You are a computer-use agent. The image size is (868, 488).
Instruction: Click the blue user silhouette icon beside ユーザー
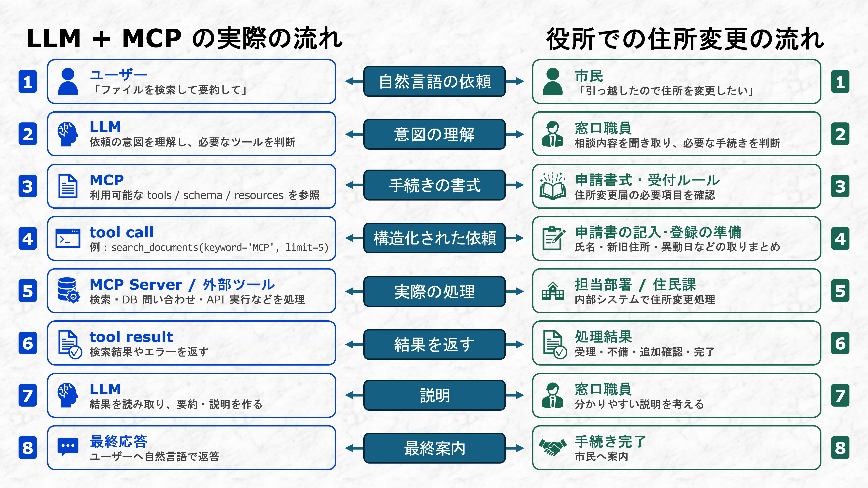point(68,81)
